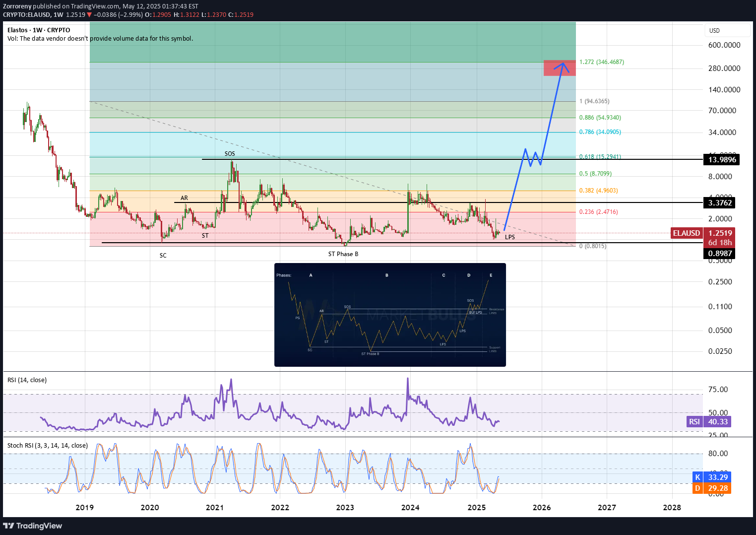Image resolution: width=756 pixels, height=535 pixels.
Task: Click the 0.236 (2.4716) Fibonacci label
Action: [x=599, y=212]
